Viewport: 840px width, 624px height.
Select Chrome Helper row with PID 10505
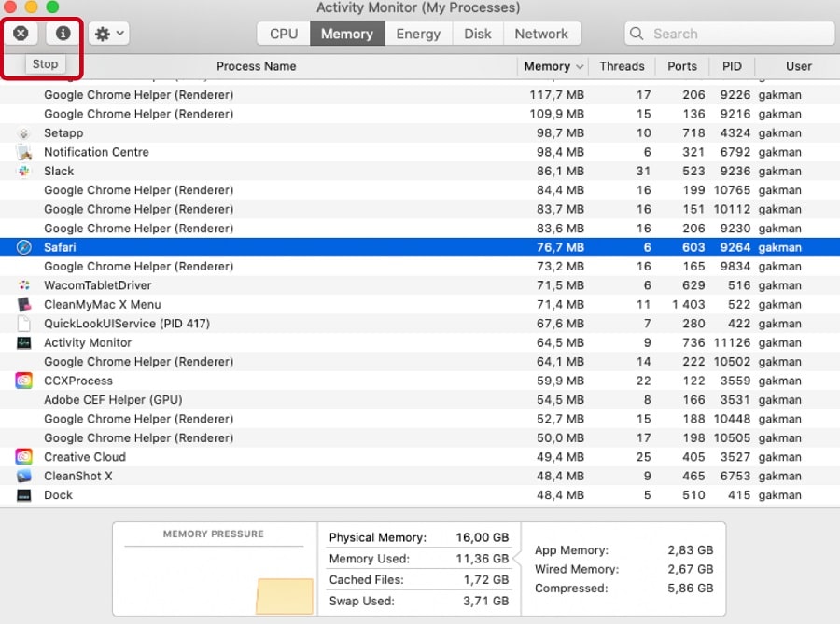click(420, 437)
